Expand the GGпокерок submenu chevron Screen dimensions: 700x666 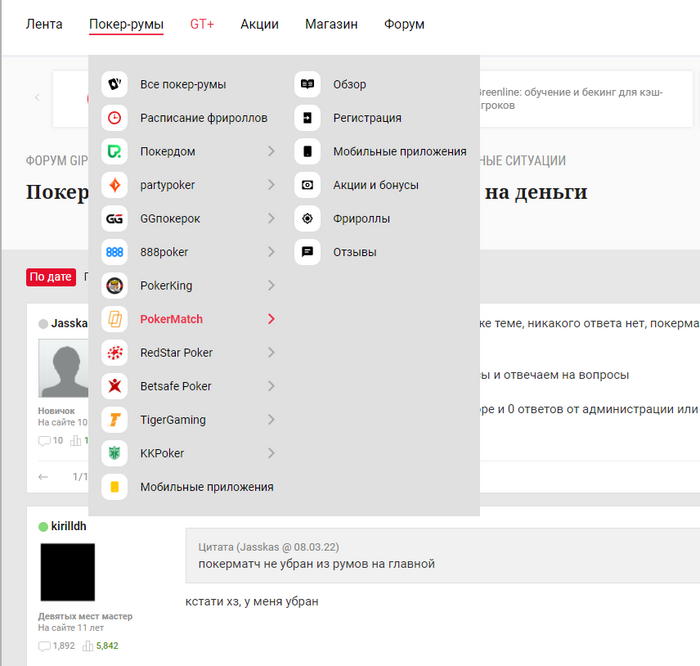(271, 218)
